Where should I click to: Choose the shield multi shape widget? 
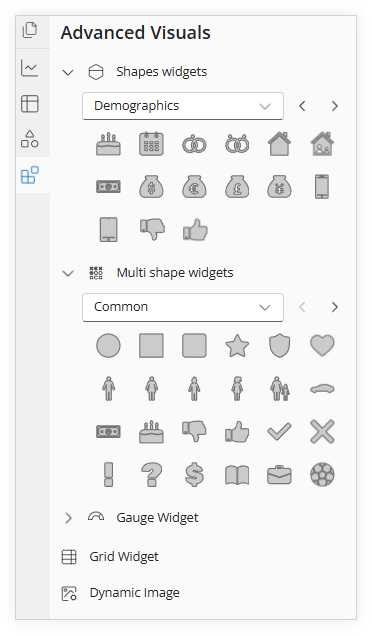279,345
